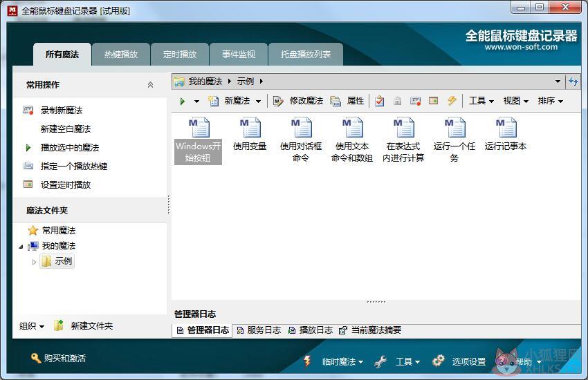Viewport: 588px width, 380px height.
Task: Open the 组织 dropdown menu
Action: [32, 326]
